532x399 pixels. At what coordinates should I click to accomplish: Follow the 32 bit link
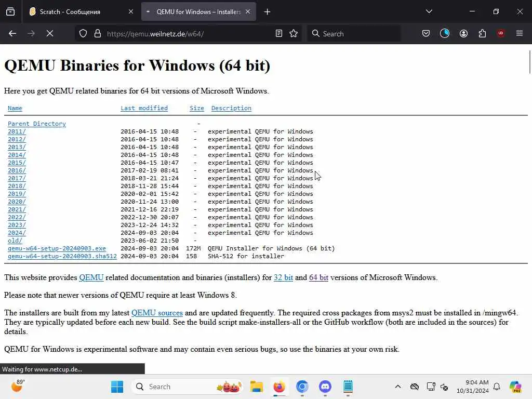pyautogui.click(x=283, y=277)
